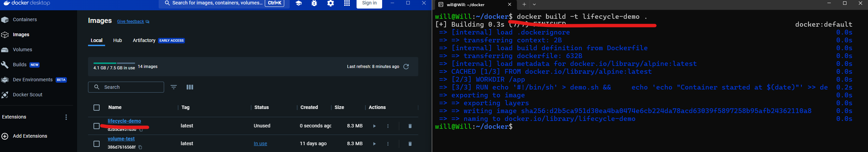868x152 pixels.
Task: Click the Give feedback link
Action: pyautogui.click(x=133, y=22)
